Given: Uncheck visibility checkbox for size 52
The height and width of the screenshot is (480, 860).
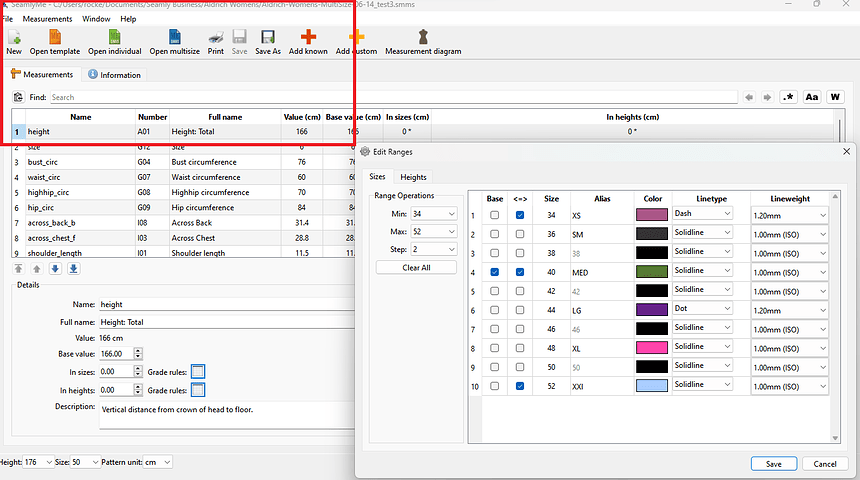Looking at the screenshot, I should coord(520,386).
